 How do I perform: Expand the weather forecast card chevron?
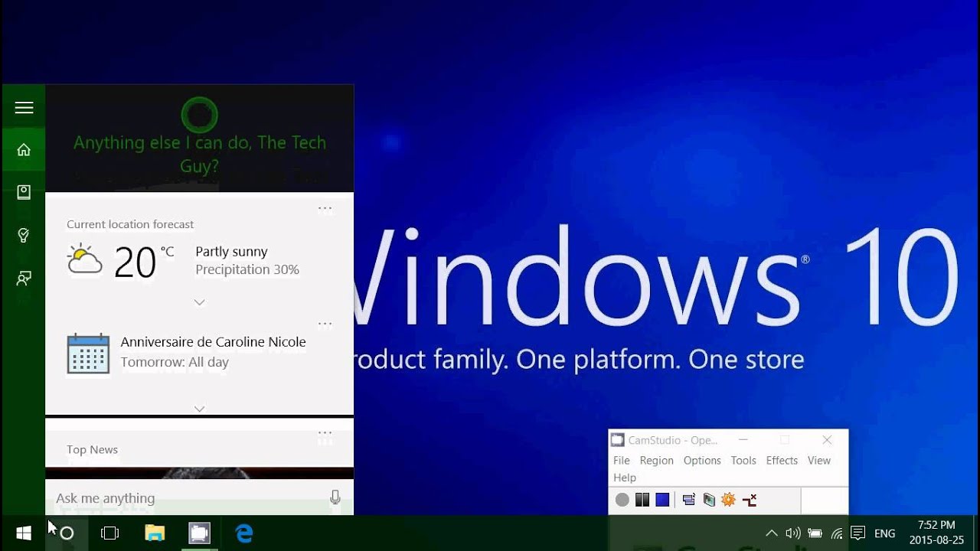199,302
